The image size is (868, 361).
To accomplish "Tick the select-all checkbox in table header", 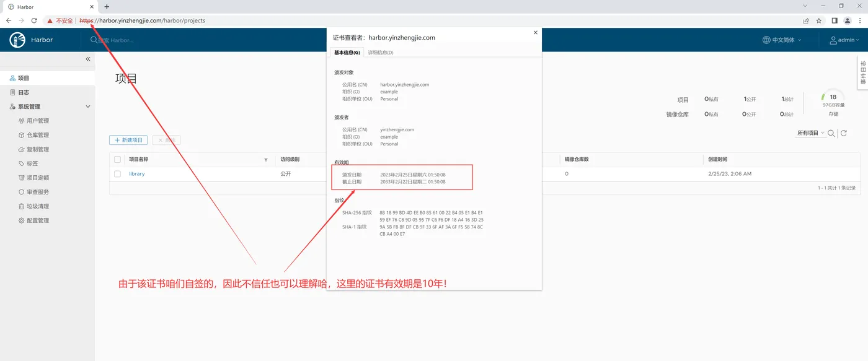I will [x=117, y=160].
